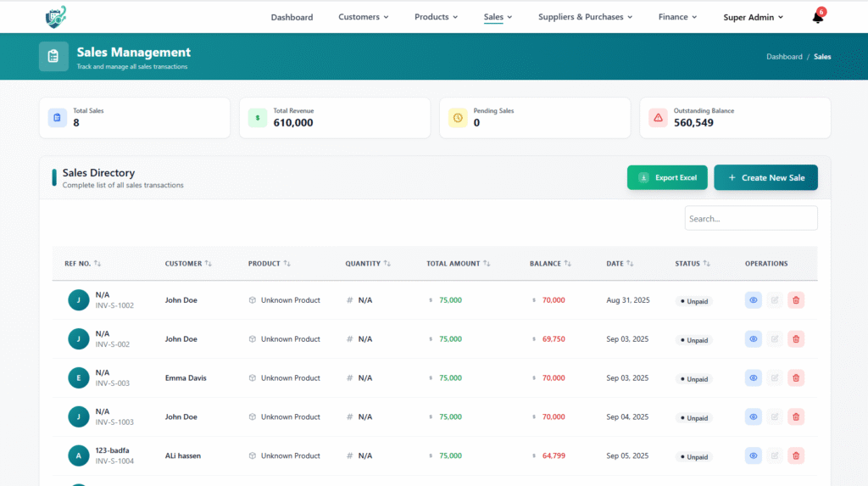Open the Finance menu
Viewport: 868px width, 486px height.
click(677, 17)
